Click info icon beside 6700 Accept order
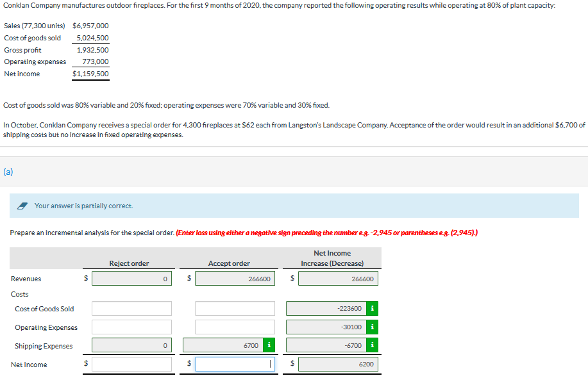The image size is (588, 385). 269,345
